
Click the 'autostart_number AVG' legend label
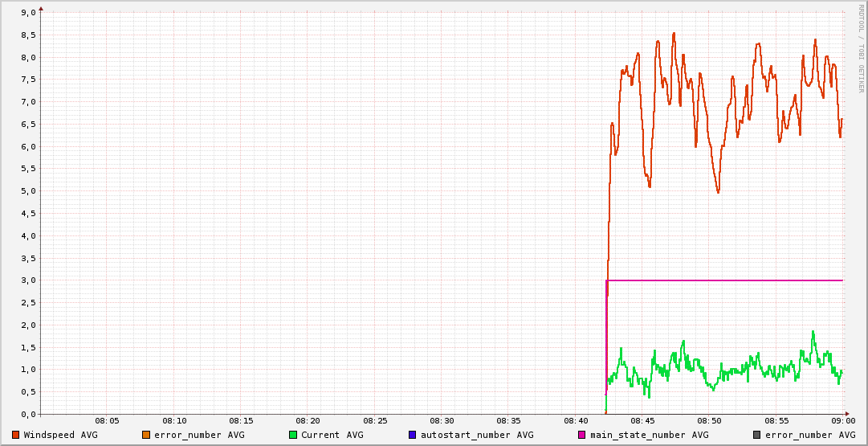tap(477, 435)
